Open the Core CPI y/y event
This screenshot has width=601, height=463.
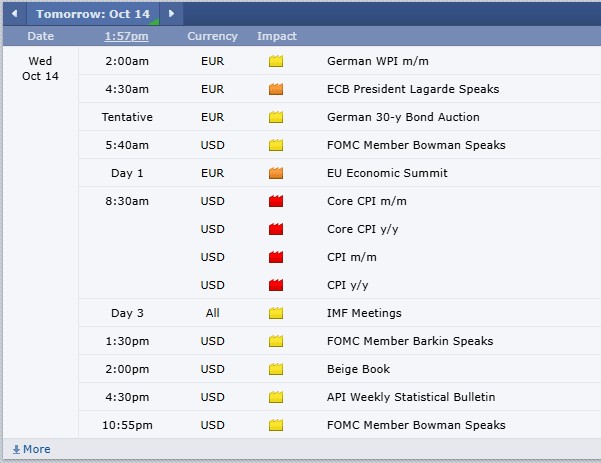click(363, 229)
